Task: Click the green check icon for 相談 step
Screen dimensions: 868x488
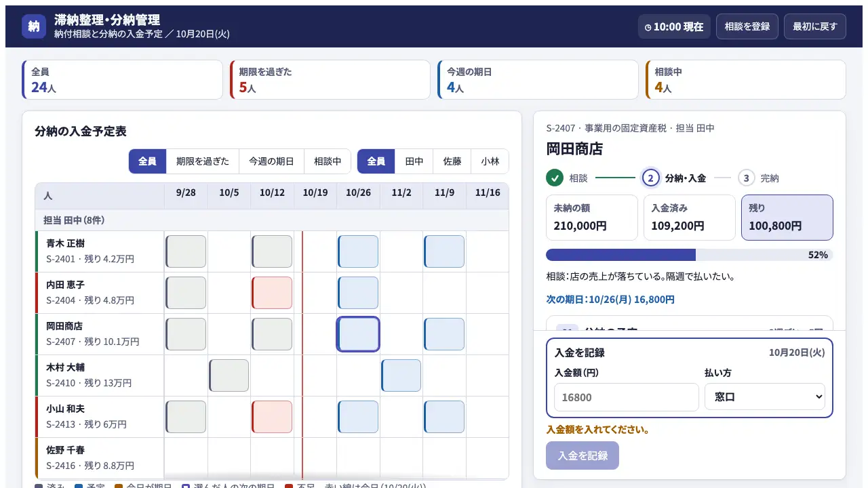Action: tap(555, 178)
